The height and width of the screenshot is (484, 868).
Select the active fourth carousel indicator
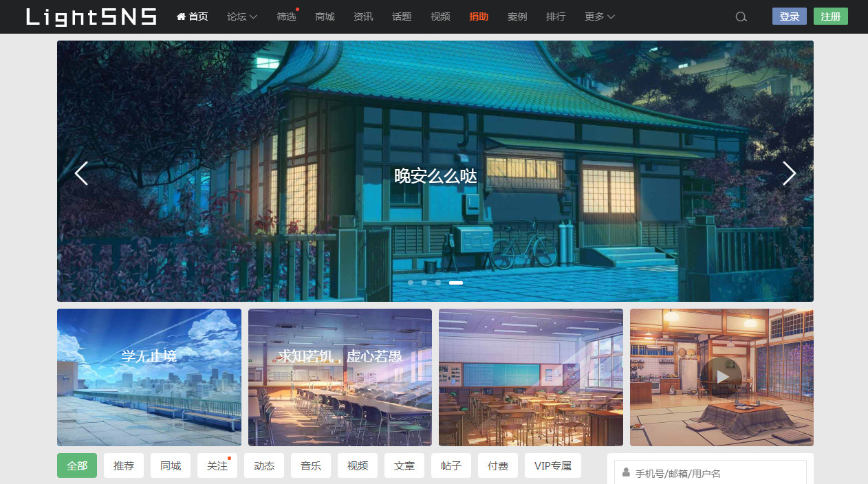click(456, 283)
